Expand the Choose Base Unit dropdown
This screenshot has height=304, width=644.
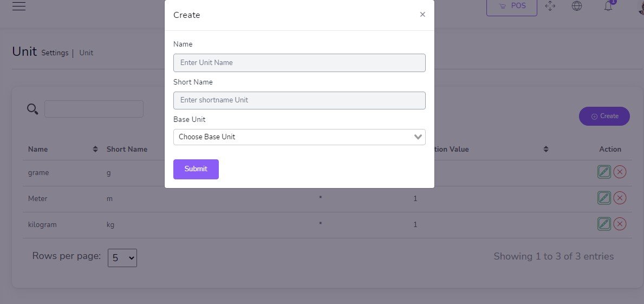click(x=299, y=137)
